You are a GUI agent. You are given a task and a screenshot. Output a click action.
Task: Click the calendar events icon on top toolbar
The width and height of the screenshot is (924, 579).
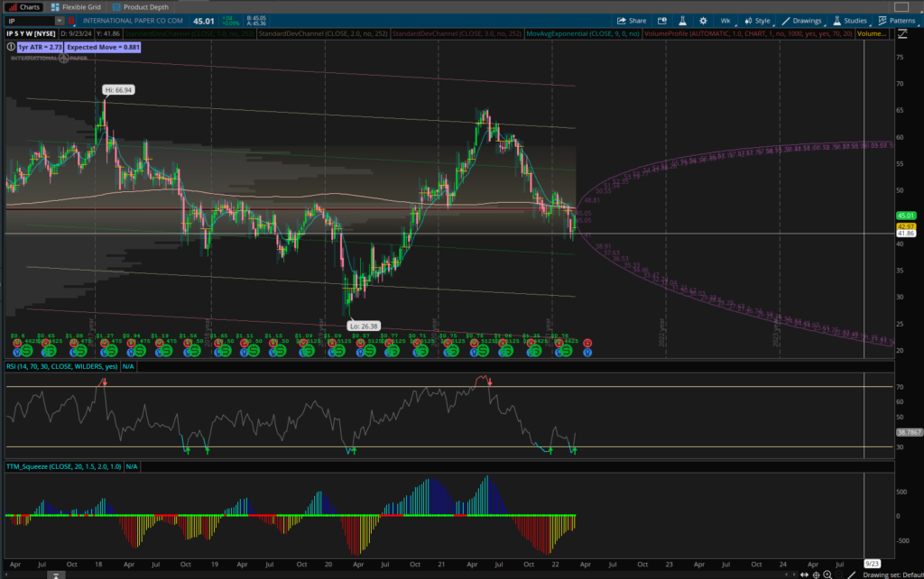click(x=662, y=20)
